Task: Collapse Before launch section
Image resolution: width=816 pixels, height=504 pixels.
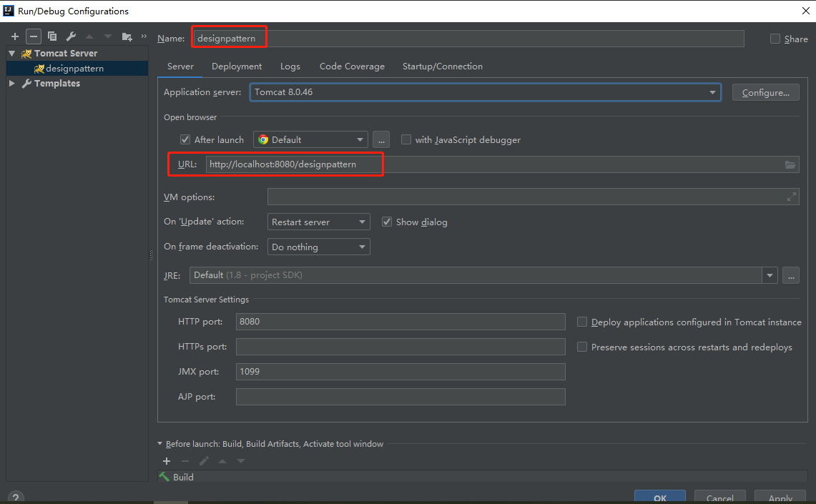Action: click(x=159, y=444)
